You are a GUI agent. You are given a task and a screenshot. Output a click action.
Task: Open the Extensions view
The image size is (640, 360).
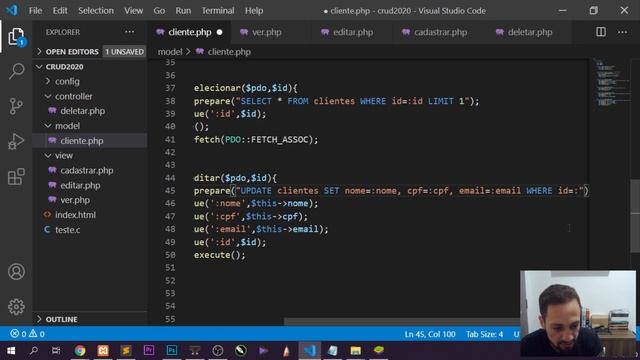16,177
